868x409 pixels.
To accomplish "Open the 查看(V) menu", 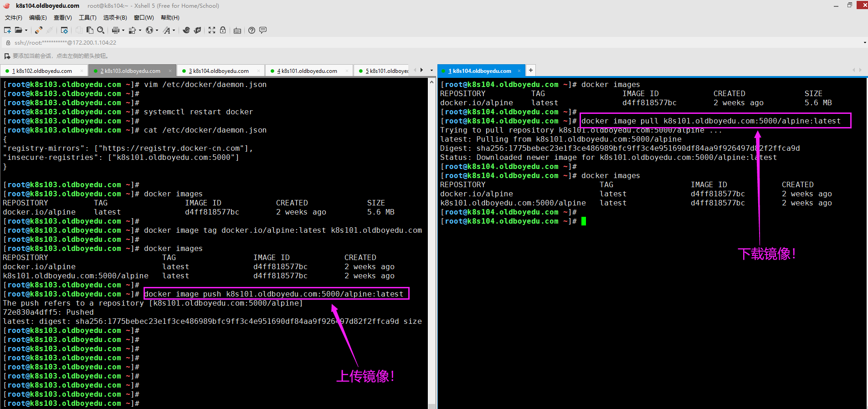I will 62,18.
